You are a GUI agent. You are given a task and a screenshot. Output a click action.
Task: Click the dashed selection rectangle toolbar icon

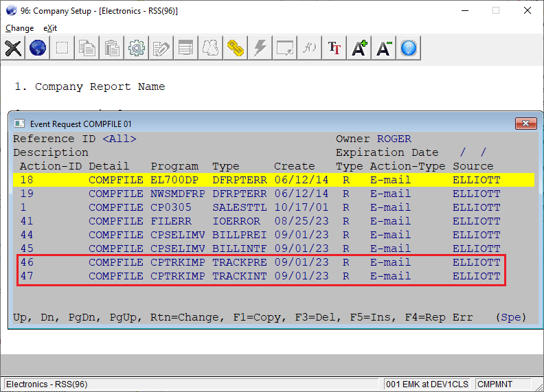pyautogui.click(x=62, y=48)
